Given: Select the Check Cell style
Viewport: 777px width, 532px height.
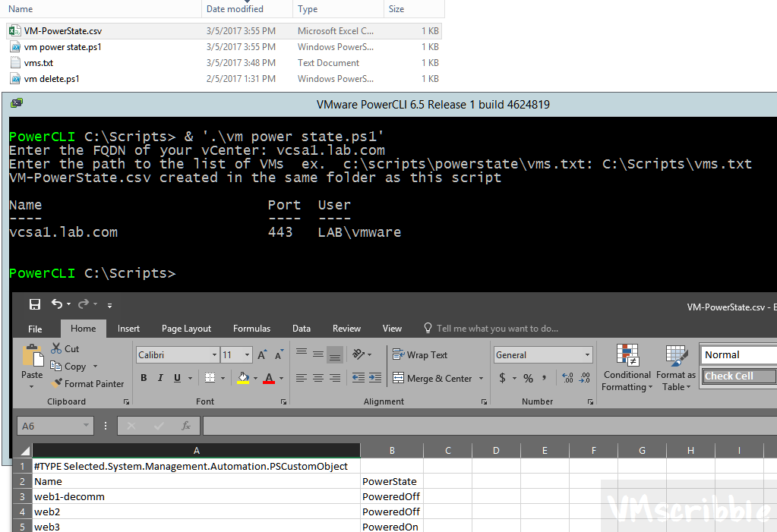Looking at the screenshot, I should click(x=739, y=376).
